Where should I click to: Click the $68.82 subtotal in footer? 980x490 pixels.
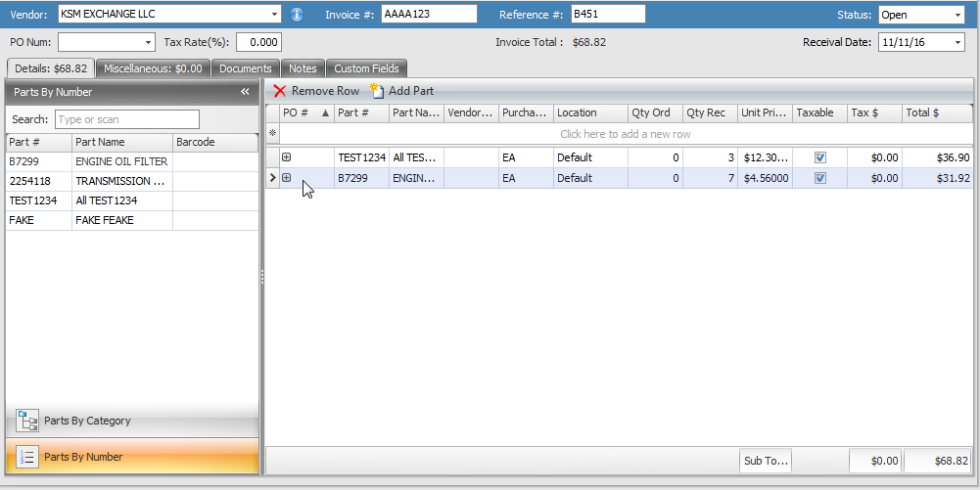(938, 462)
